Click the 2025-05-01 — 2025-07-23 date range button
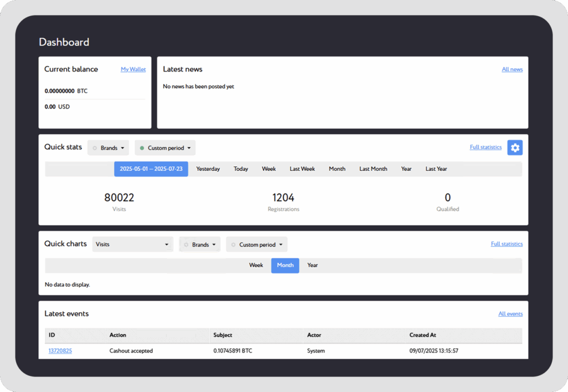The height and width of the screenshot is (392, 568). 151,169
